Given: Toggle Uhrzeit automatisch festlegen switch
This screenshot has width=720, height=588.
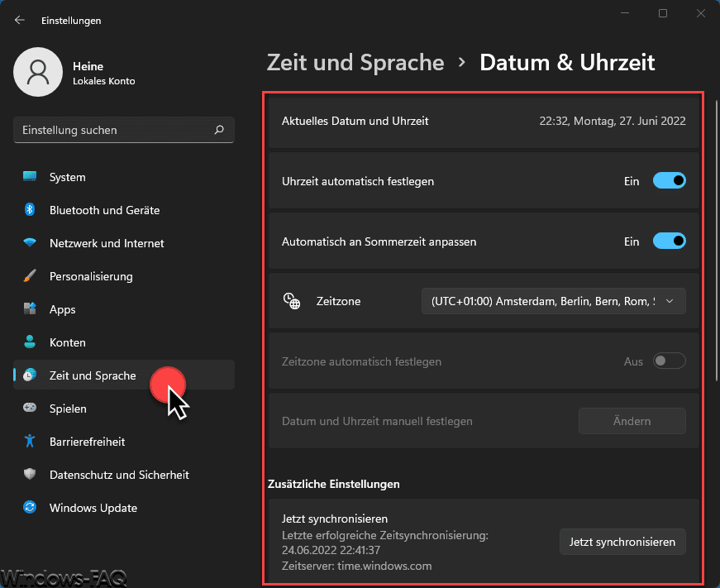Looking at the screenshot, I should [x=670, y=181].
